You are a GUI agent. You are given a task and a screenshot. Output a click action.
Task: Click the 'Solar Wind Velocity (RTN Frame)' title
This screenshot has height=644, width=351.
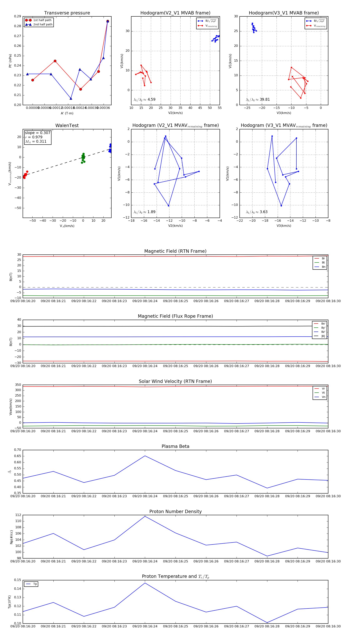tap(175, 382)
